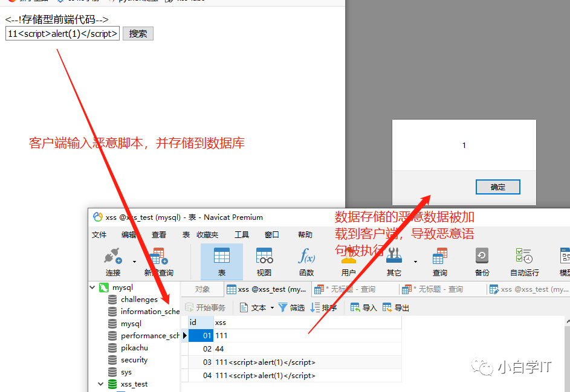Viewport: 570px width, 392px height.
Task: Open the 函数 function toolbar icon
Action: [x=306, y=255]
